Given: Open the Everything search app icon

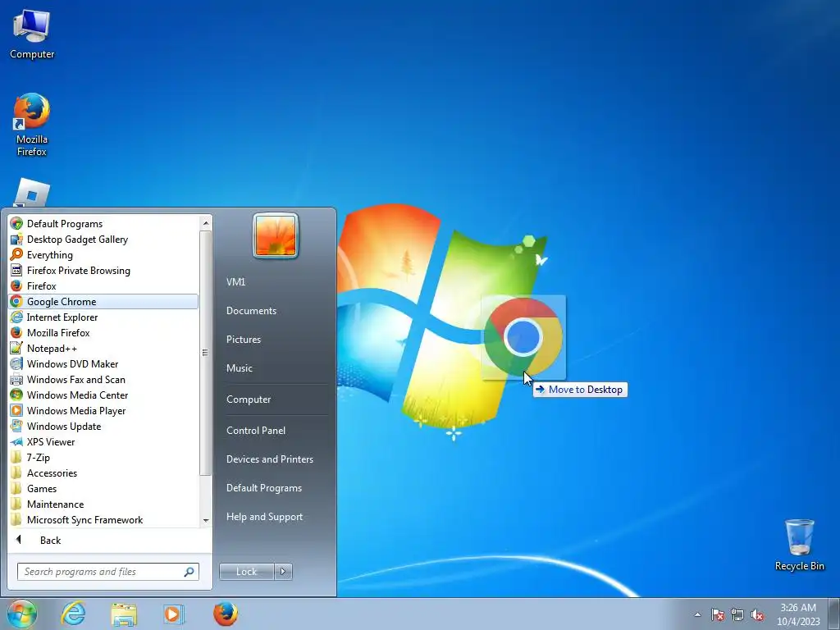Looking at the screenshot, I should click(16, 254).
